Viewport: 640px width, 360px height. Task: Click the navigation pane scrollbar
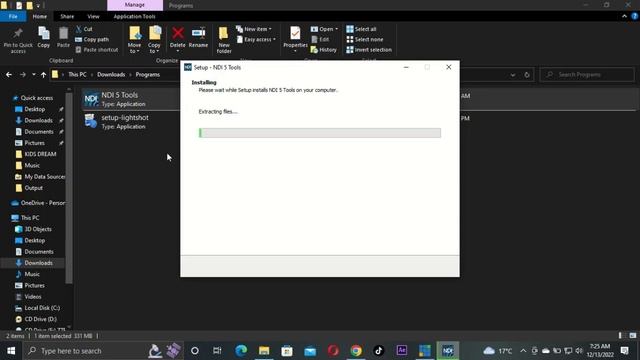69,188
